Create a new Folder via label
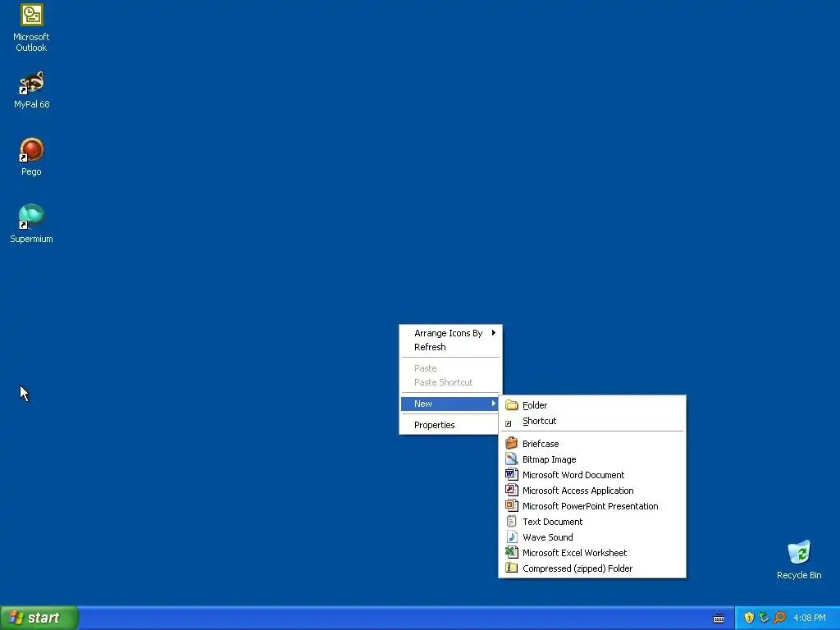The width and height of the screenshot is (840, 630). point(535,405)
